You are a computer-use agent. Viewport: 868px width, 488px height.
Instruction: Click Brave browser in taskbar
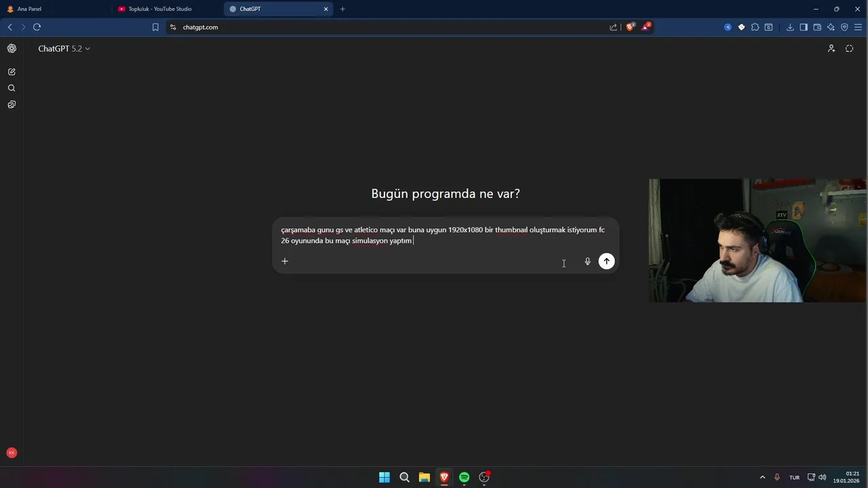pos(444,477)
